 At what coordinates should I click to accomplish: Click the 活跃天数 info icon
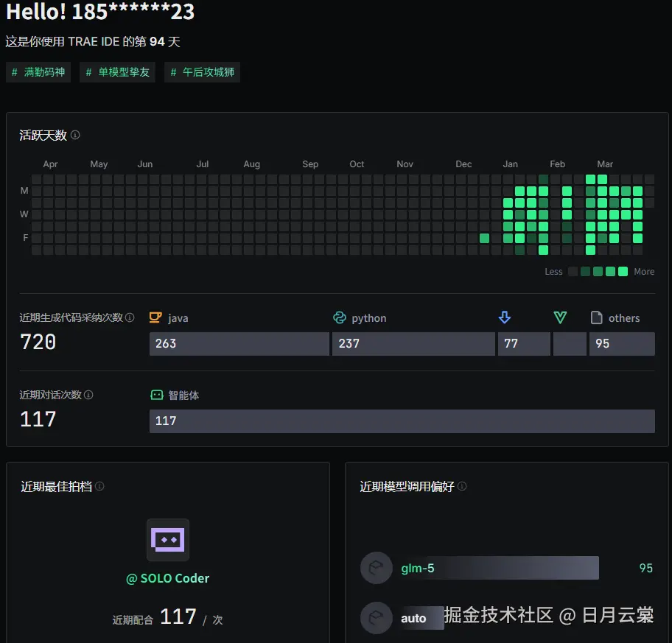coord(77,135)
